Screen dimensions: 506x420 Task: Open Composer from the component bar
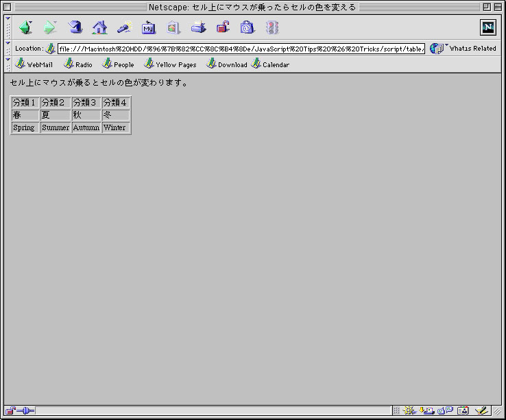coord(481,410)
